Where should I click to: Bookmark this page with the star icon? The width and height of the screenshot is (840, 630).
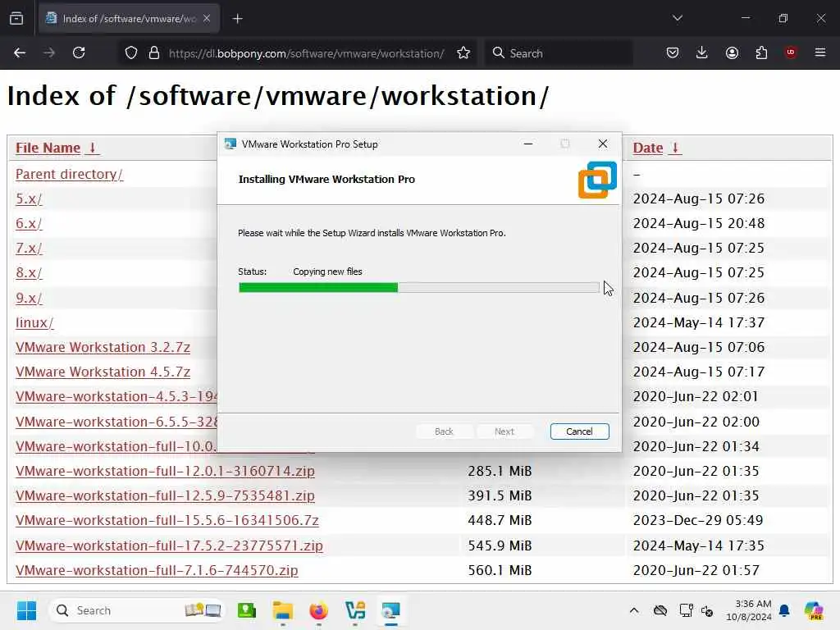coord(463,53)
